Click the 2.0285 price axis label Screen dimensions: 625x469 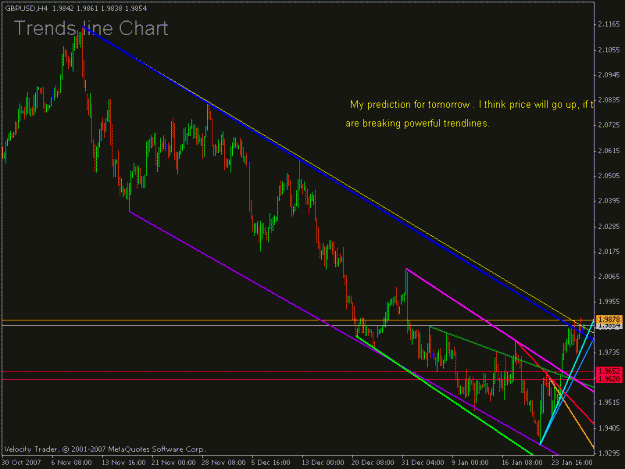click(609, 226)
